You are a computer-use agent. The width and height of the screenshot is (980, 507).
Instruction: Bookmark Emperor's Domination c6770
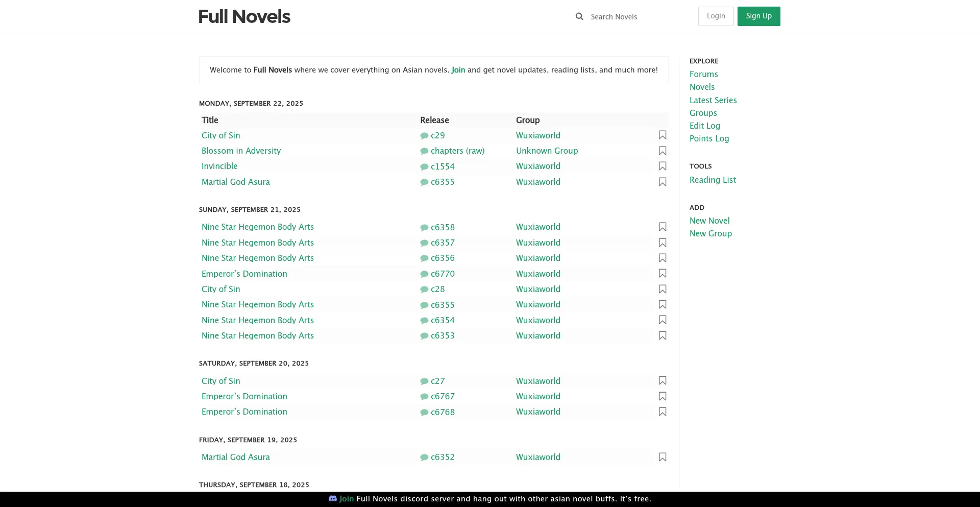pyautogui.click(x=663, y=274)
